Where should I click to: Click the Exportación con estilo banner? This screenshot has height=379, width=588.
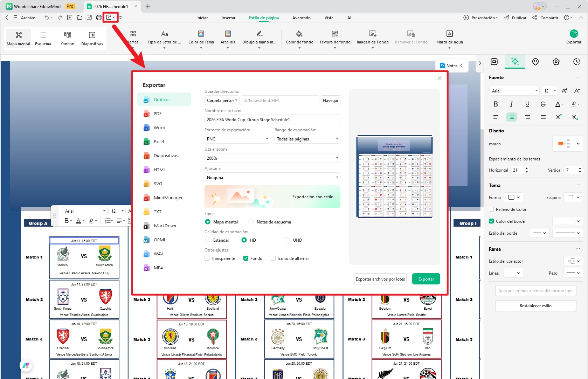pyautogui.click(x=272, y=197)
